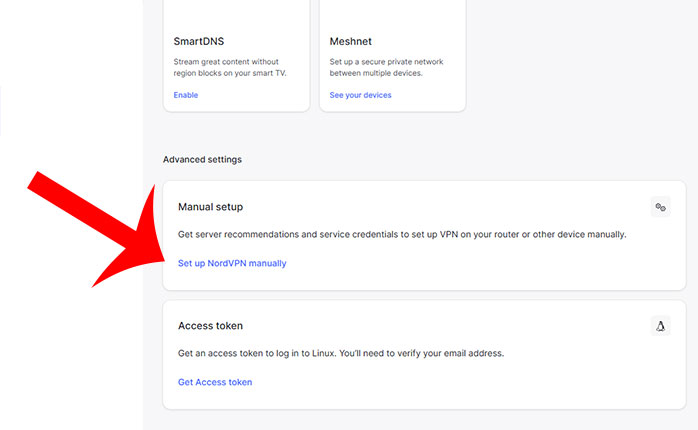The height and width of the screenshot is (430, 698).
Task: Click the Manual setup connection icon
Action: [660, 207]
